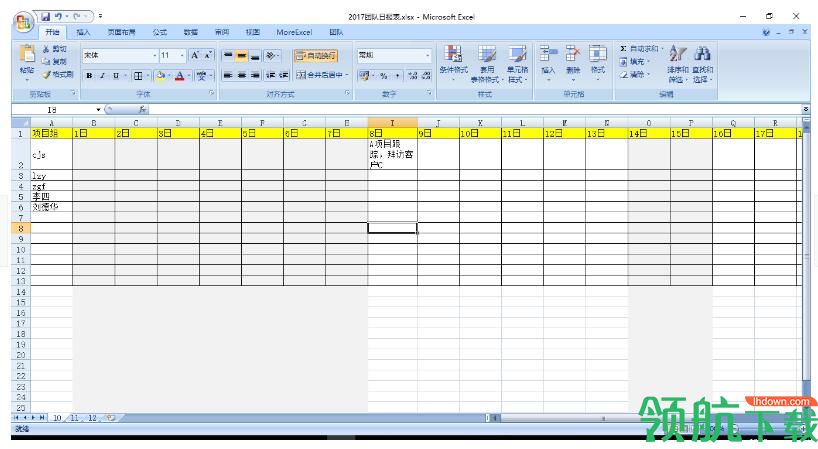Open Cell Styles (单元格样式)
This screenshot has width=818, height=449.
(518, 63)
